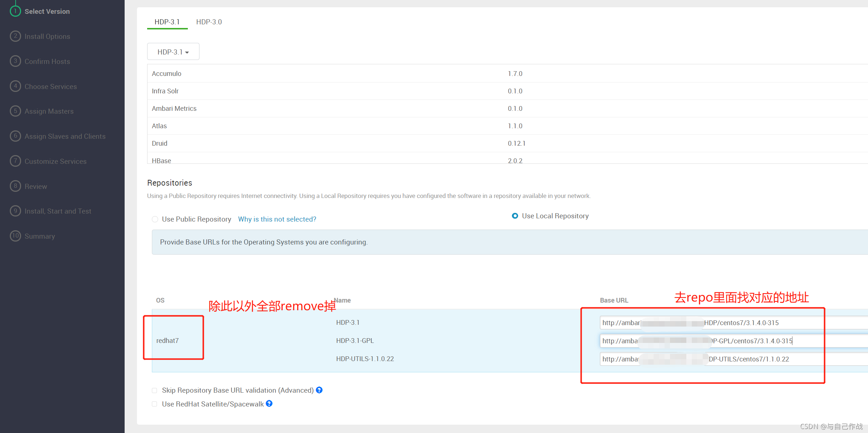This screenshot has height=433, width=868.
Task: Click the step 2 Install Options circle icon
Action: [15, 36]
